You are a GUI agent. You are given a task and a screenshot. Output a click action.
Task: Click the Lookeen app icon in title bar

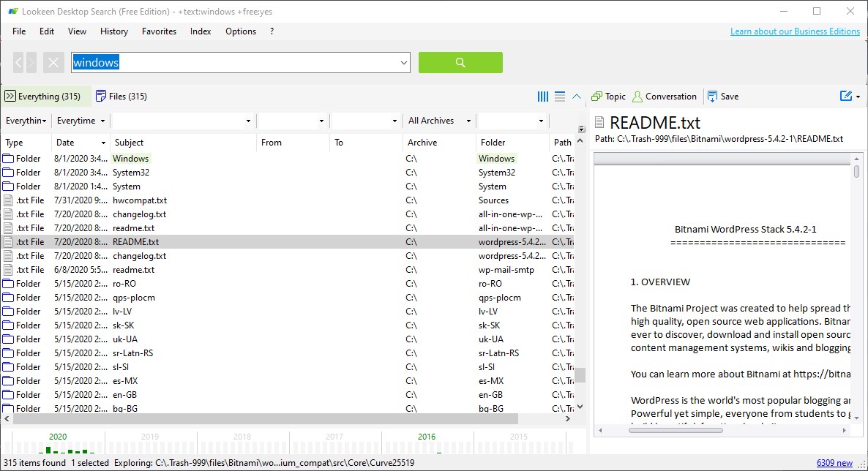pos(12,11)
